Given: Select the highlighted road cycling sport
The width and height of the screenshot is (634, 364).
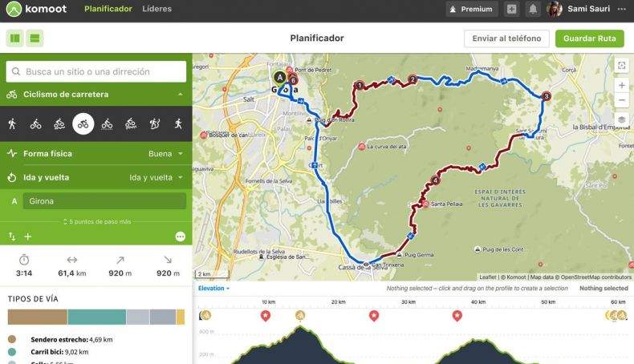Looking at the screenshot, I should pos(83,123).
